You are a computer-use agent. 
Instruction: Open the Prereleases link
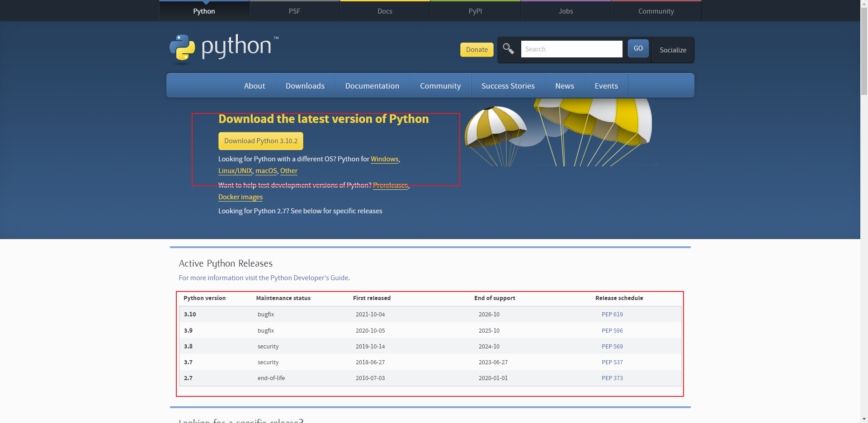[391, 185]
